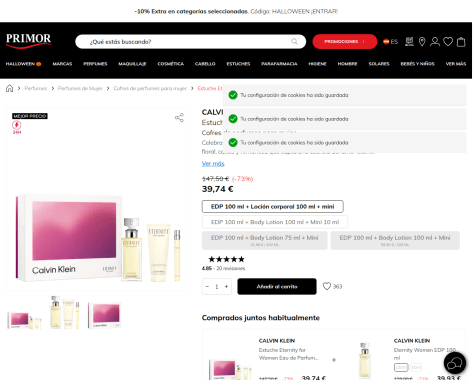Screen dimensions: 475x380
Task: Open the HALLOWEEN menu
Action: coord(23,64)
